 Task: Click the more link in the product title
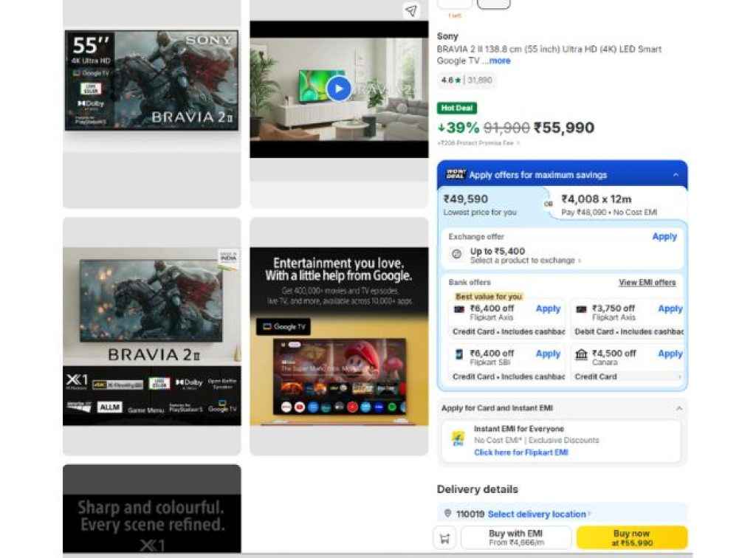(499, 61)
